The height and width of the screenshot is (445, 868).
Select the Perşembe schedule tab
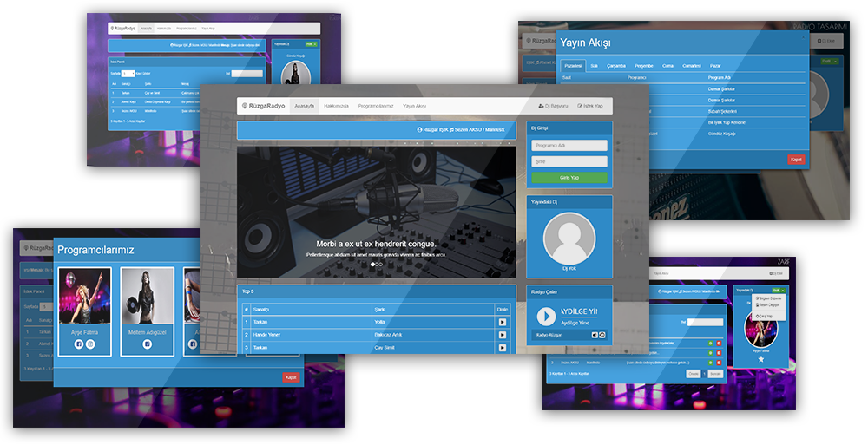point(644,65)
